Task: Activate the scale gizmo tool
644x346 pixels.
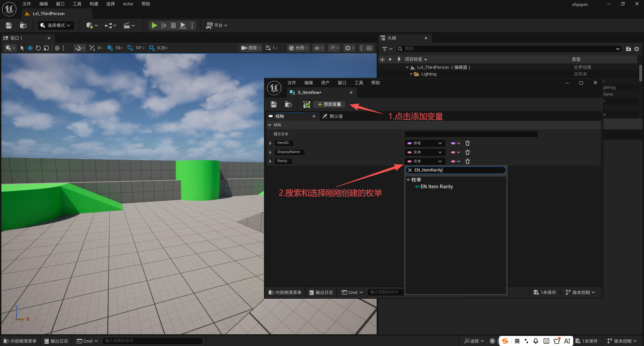Action: [x=46, y=48]
